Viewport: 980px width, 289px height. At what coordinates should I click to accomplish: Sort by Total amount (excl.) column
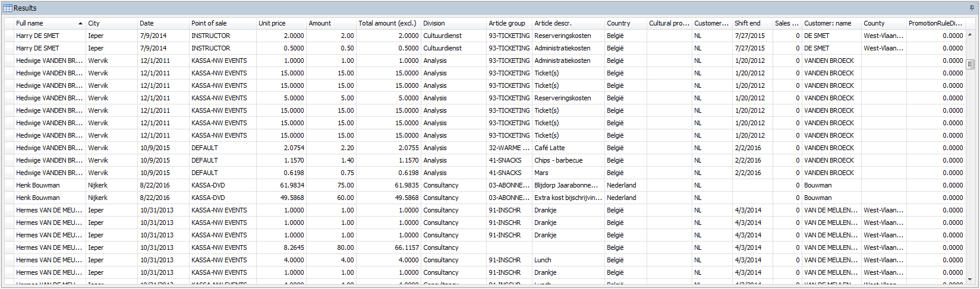click(387, 24)
